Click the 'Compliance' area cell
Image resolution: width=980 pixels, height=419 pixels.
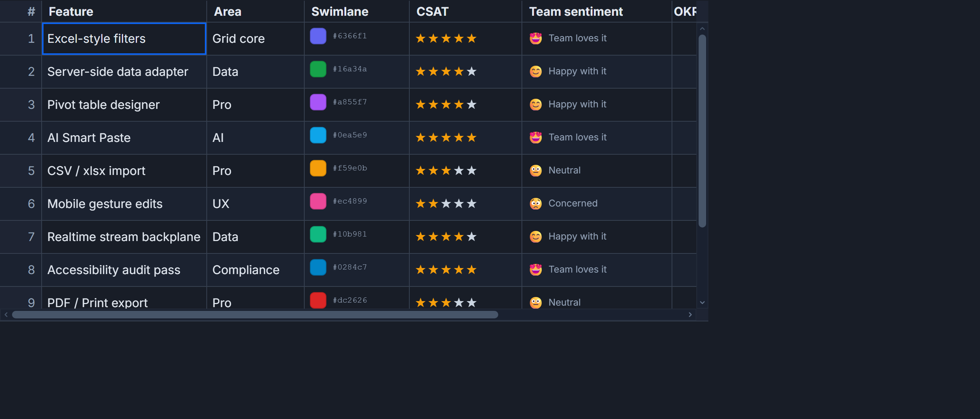click(x=255, y=270)
